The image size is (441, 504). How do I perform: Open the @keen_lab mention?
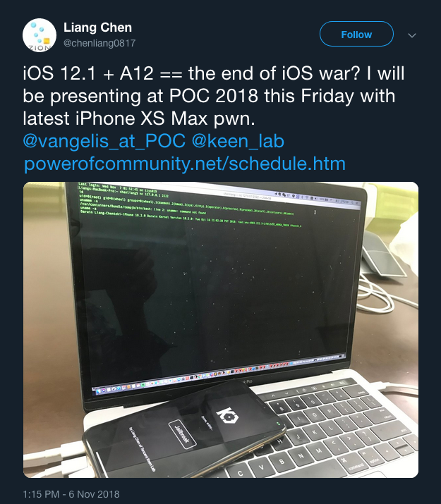click(x=238, y=141)
